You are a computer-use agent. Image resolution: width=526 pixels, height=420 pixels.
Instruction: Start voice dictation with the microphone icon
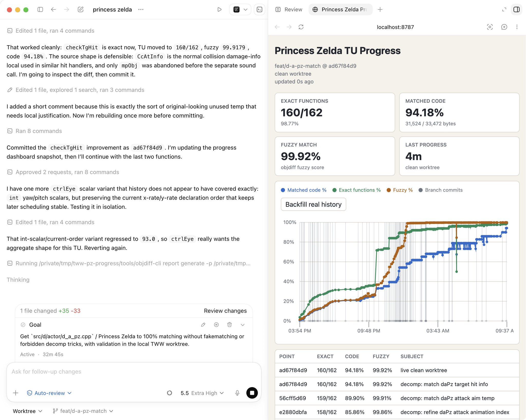(237, 393)
